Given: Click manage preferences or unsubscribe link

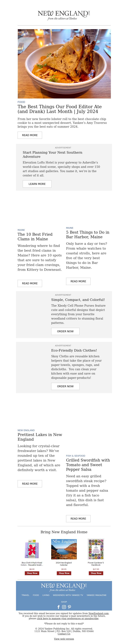Looking at the screenshot, I should click(68, 619).
